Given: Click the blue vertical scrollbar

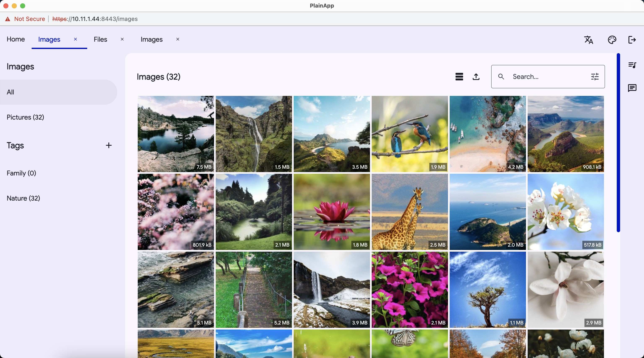Looking at the screenshot, I should [x=618, y=142].
